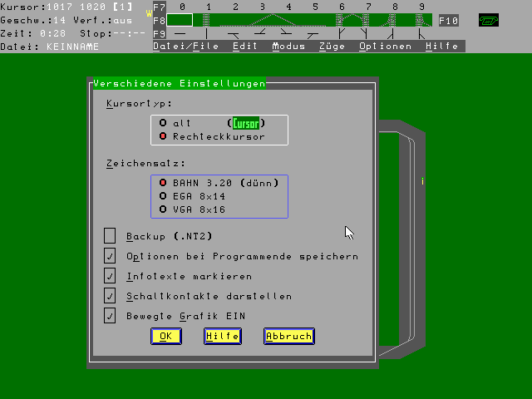The height and width of the screenshot is (399, 532).
Task: Select the F9 switch piece under number 7
Action: (x=367, y=34)
